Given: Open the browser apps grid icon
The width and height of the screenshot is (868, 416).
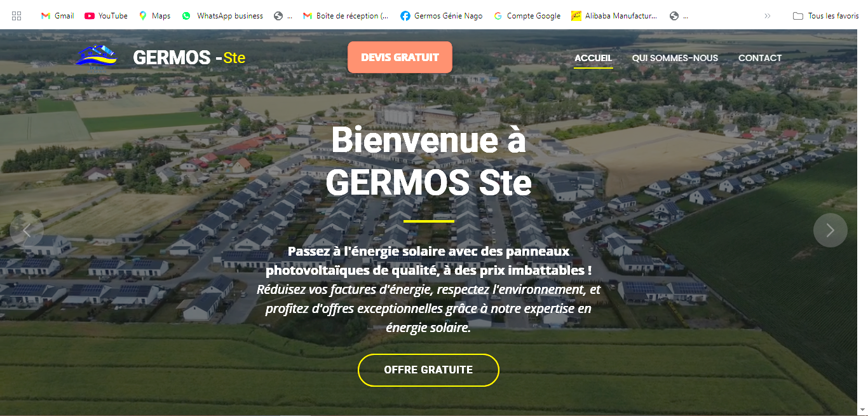Looking at the screenshot, I should pos(17,16).
